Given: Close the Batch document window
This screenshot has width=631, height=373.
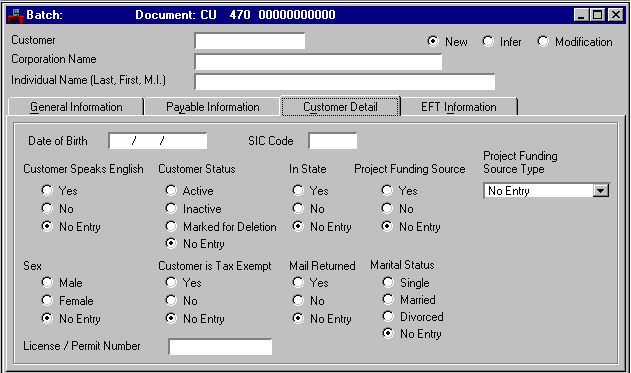Looking at the screenshot, I should (616, 15).
